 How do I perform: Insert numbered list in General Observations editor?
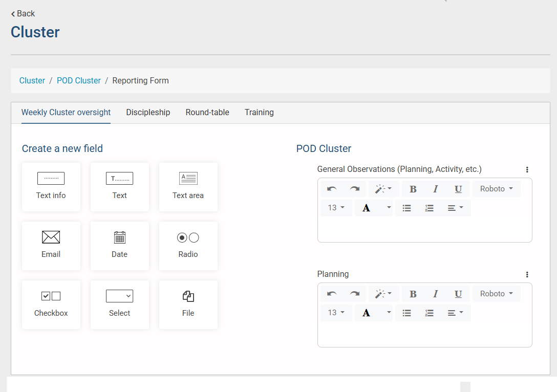(429, 208)
